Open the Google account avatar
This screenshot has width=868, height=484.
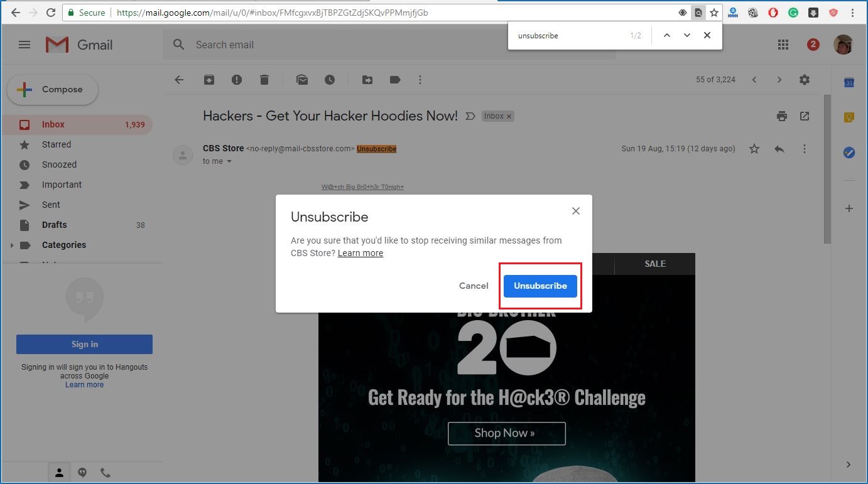point(844,45)
